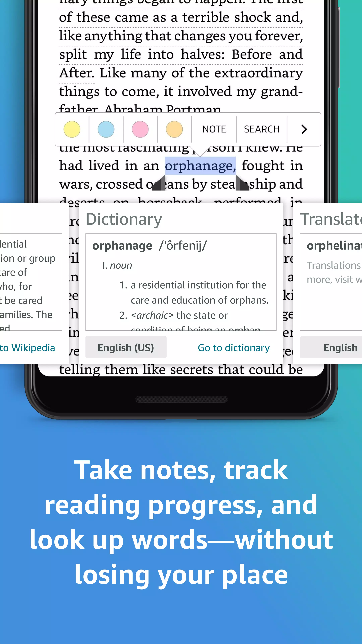Click the SEARCH toolbar icon

262,129
